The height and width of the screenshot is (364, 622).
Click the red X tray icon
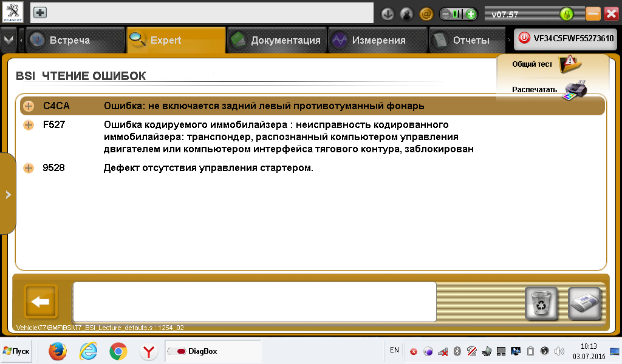pyautogui.click(x=414, y=352)
